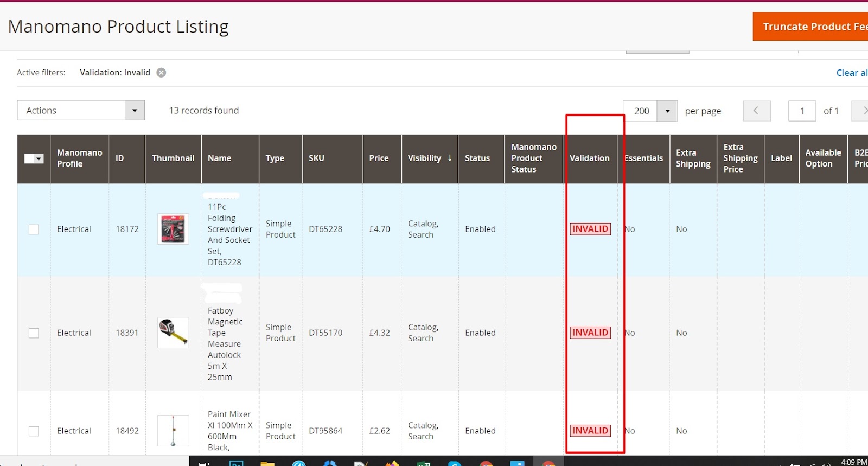Click the Essentials column header
This screenshot has height=466, width=868.
pos(643,158)
